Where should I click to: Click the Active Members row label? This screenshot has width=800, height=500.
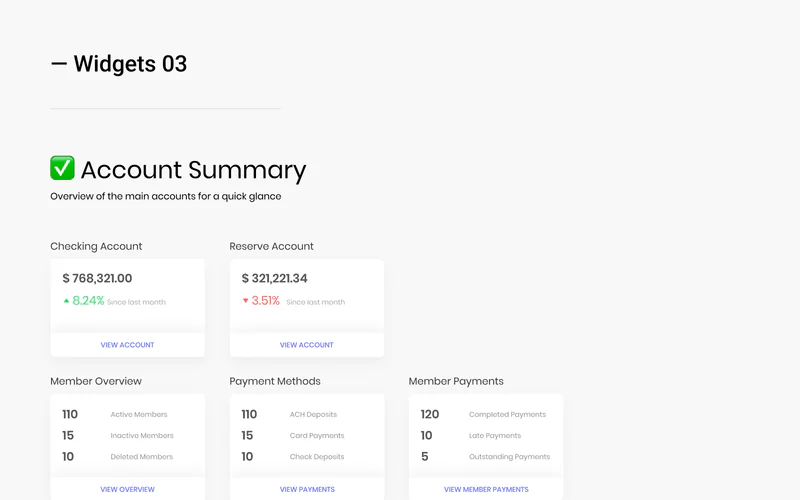pyautogui.click(x=139, y=414)
